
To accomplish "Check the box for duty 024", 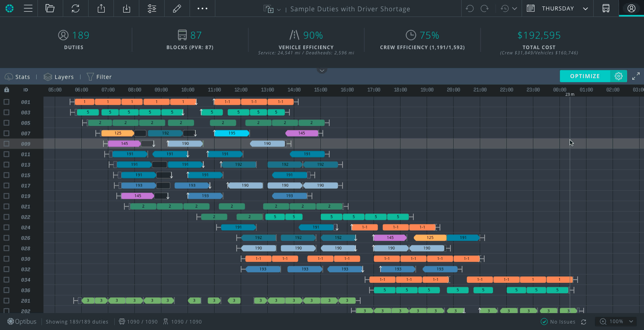I will point(6,228).
